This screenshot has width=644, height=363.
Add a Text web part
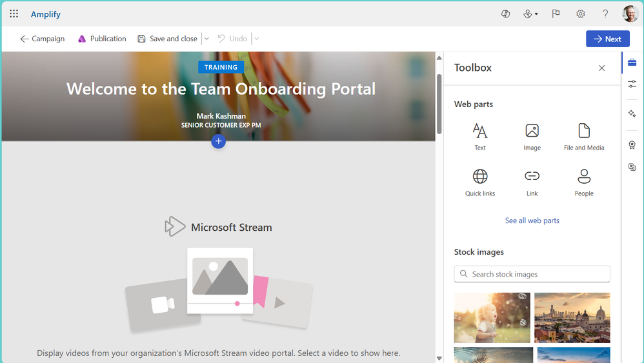coord(479,137)
